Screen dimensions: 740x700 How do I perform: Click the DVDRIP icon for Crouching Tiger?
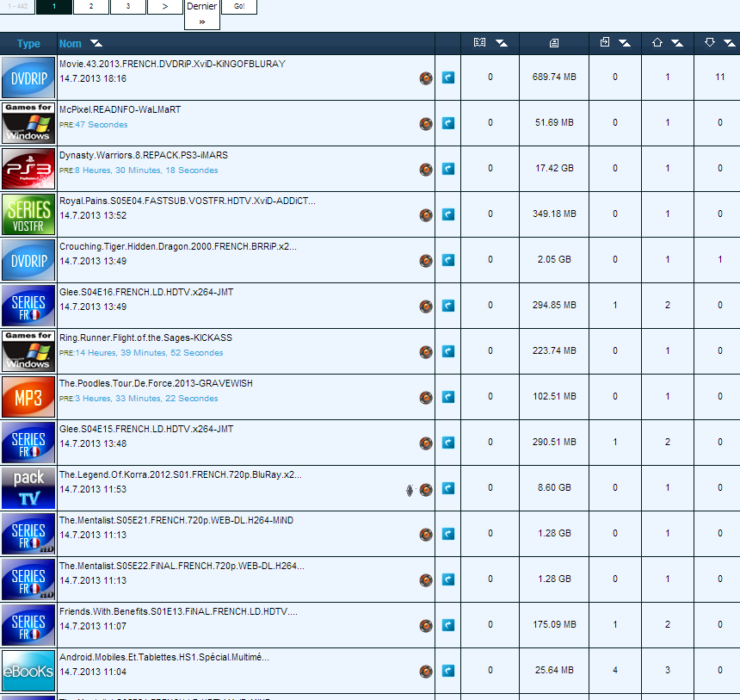pyautogui.click(x=28, y=260)
